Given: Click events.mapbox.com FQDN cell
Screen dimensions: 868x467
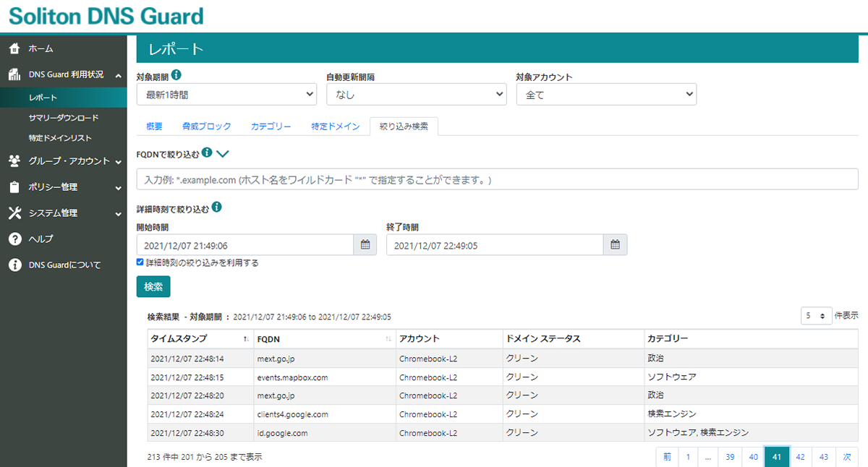Looking at the screenshot, I should click(325, 377).
